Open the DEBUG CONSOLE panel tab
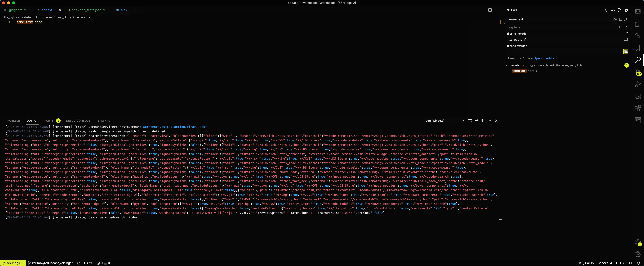Viewport: 644px width, 266px height. (x=78, y=121)
